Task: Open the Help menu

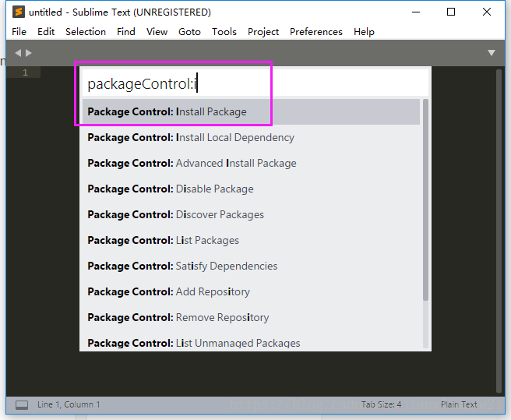Action: pos(364,32)
